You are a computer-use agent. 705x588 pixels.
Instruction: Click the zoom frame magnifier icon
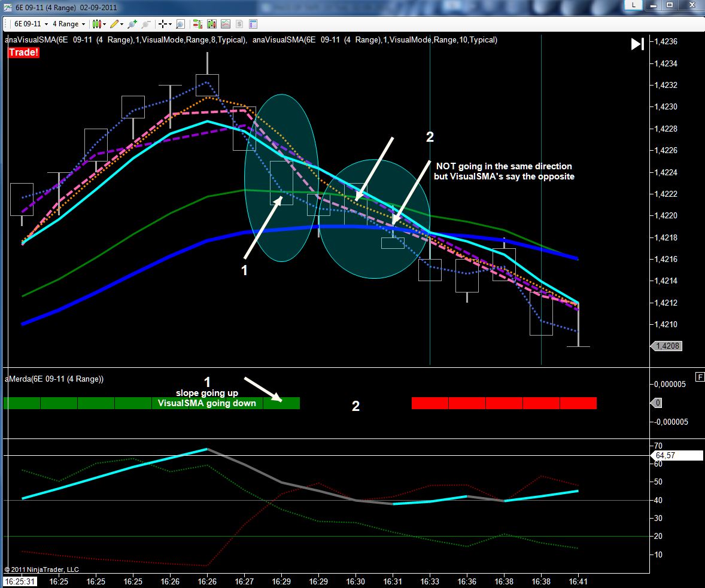pyautogui.click(x=180, y=24)
